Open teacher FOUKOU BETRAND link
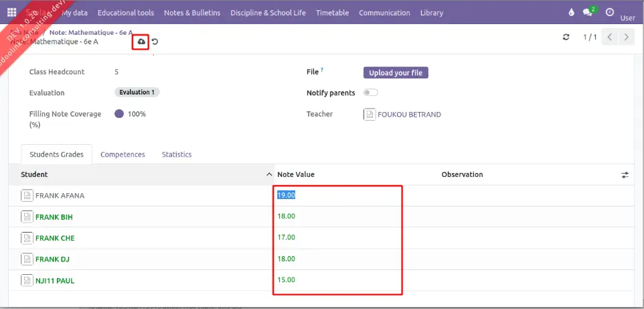Viewport: 644px width, 309px height. (x=409, y=115)
